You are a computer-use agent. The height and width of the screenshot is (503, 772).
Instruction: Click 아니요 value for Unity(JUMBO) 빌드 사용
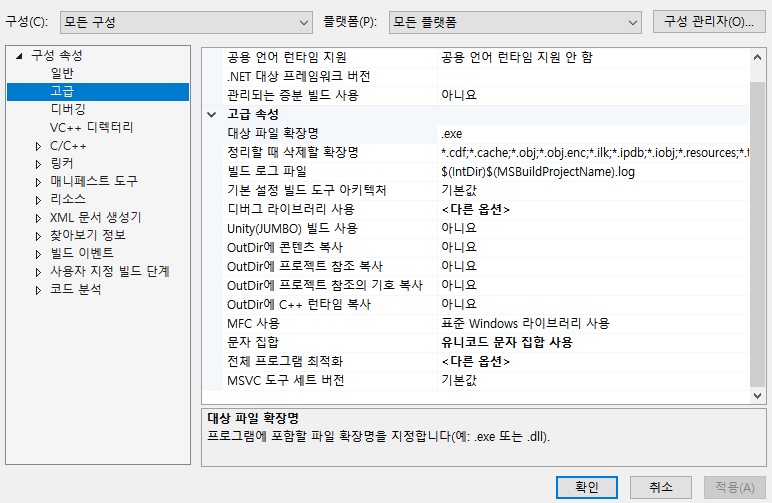pos(593,228)
